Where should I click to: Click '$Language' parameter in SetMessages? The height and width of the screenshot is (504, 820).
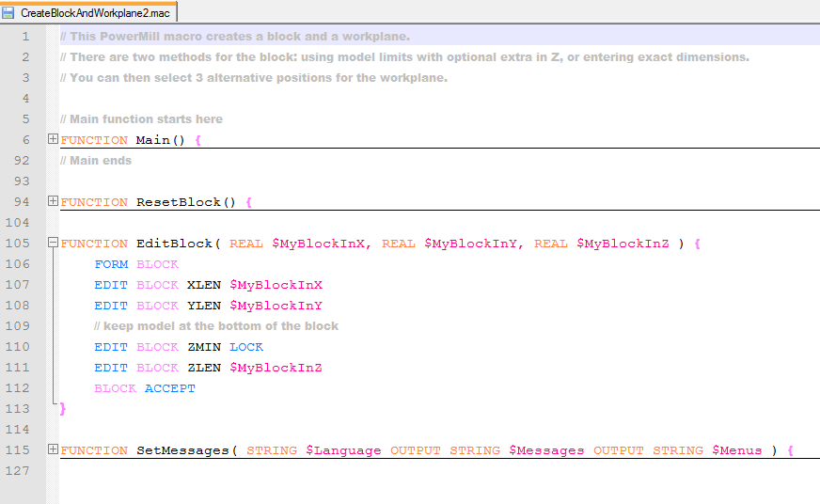pos(343,450)
